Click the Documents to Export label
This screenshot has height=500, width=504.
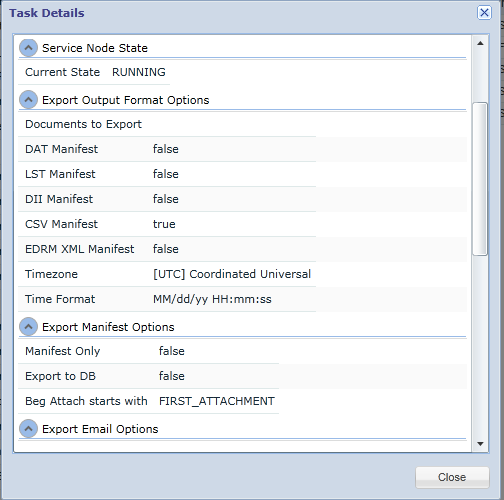pyautogui.click(x=83, y=124)
